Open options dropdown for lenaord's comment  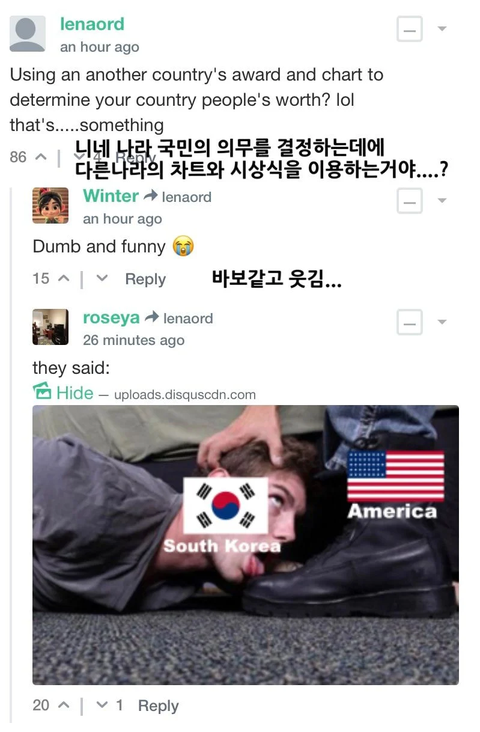442,29
